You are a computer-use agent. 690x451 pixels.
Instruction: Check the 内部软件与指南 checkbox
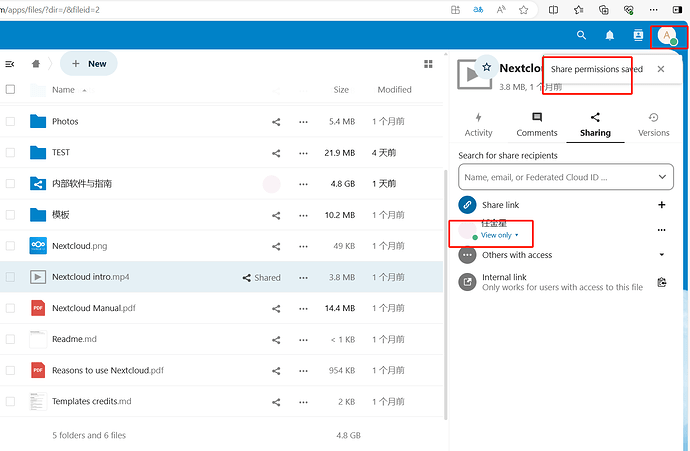coord(10,183)
